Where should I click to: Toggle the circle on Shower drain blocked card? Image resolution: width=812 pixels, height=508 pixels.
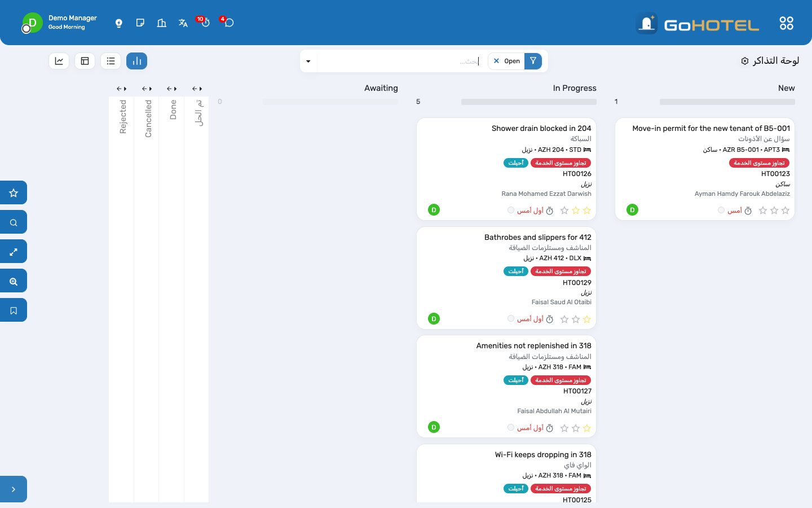point(511,210)
